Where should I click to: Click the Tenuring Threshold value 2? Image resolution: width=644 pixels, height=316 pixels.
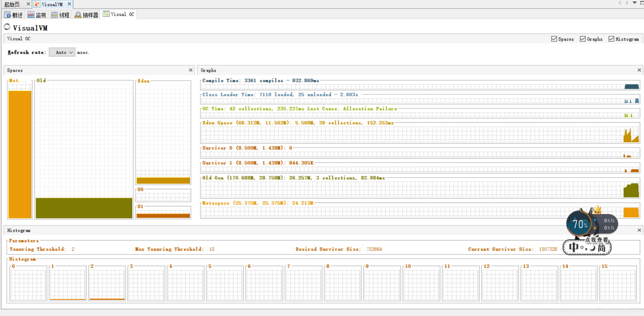[x=73, y=249]
